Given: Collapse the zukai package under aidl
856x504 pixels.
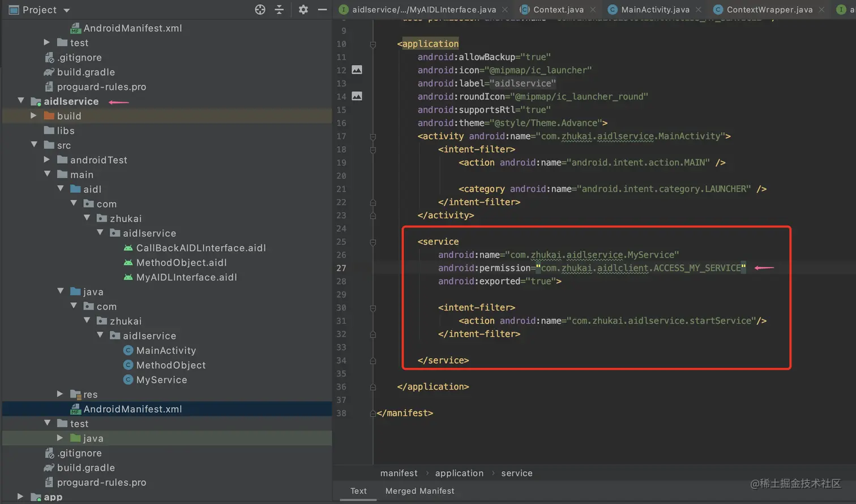Looking at the screenshot, I should point(87,218).
